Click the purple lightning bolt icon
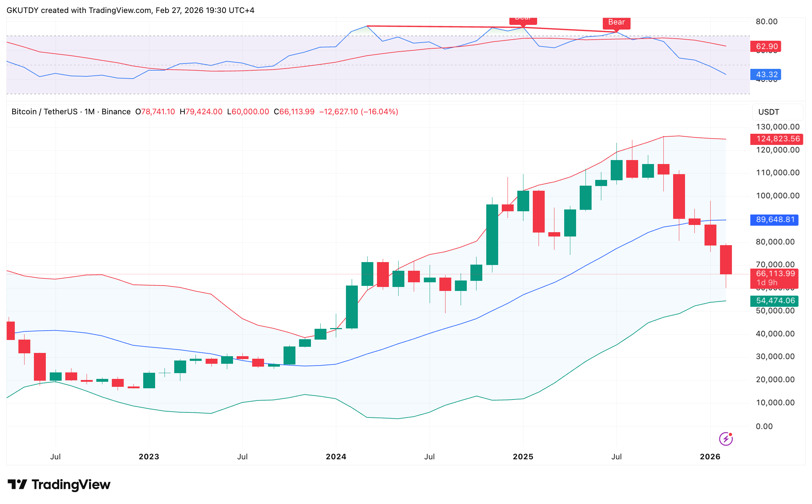The image size is (812, 504). [x=725, y=439]
